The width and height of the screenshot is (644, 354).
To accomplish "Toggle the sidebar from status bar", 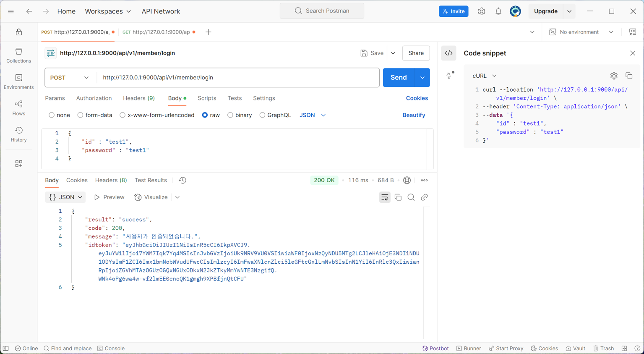I will pyautogui.click(x=5, y=349).
